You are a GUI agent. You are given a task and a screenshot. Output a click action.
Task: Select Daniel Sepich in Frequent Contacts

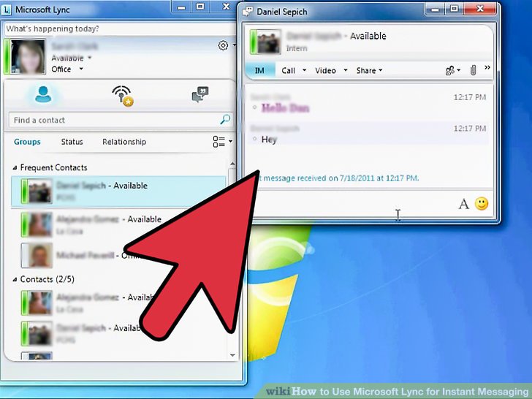point(118,191)
